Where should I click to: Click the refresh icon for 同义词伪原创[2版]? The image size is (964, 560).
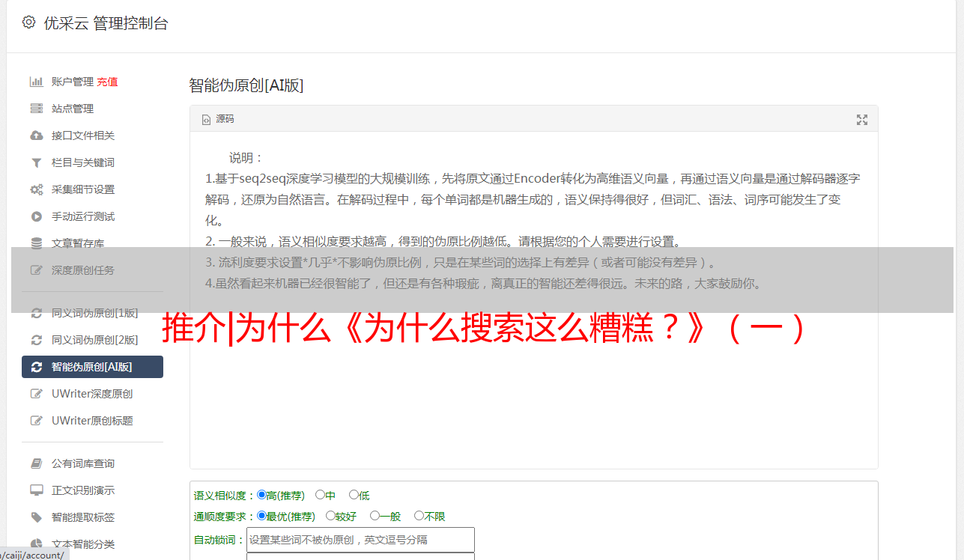[36, 340]
